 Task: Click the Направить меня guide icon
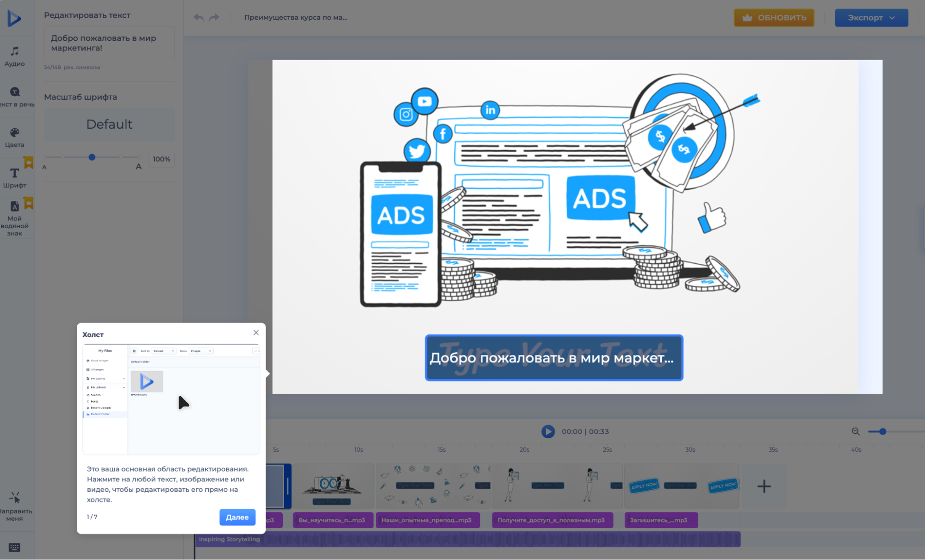15,506
